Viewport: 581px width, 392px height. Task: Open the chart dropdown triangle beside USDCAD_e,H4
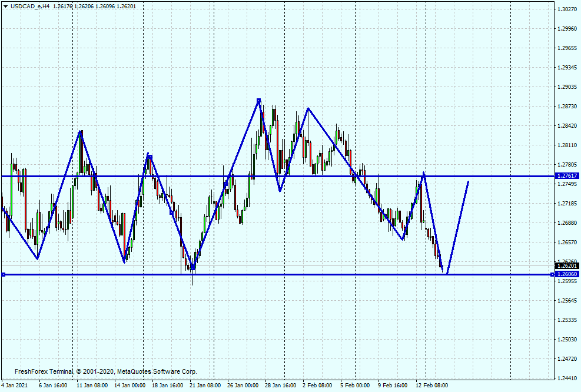[x=5, y=6]
